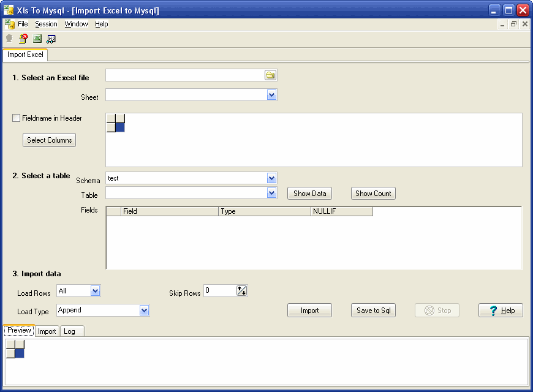The width and height of the screenshot is (533, 392).
Task: Open the Session menu
Action: coord(46,24)
